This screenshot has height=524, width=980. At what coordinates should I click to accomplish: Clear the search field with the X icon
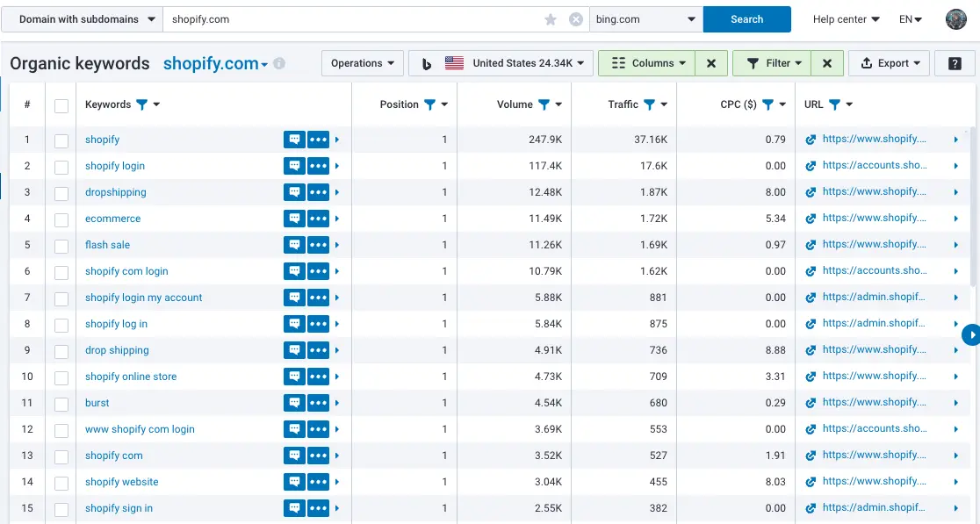coord(575,19)
